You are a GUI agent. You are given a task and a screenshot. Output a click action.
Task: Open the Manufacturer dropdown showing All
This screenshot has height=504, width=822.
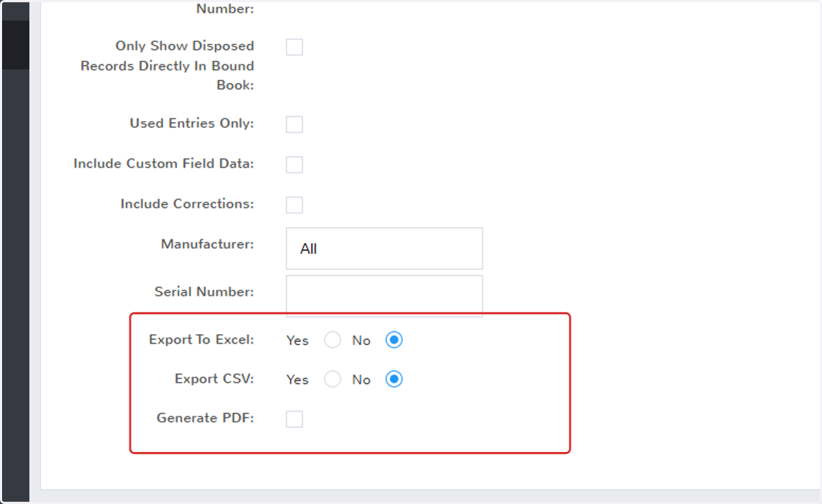384,249
